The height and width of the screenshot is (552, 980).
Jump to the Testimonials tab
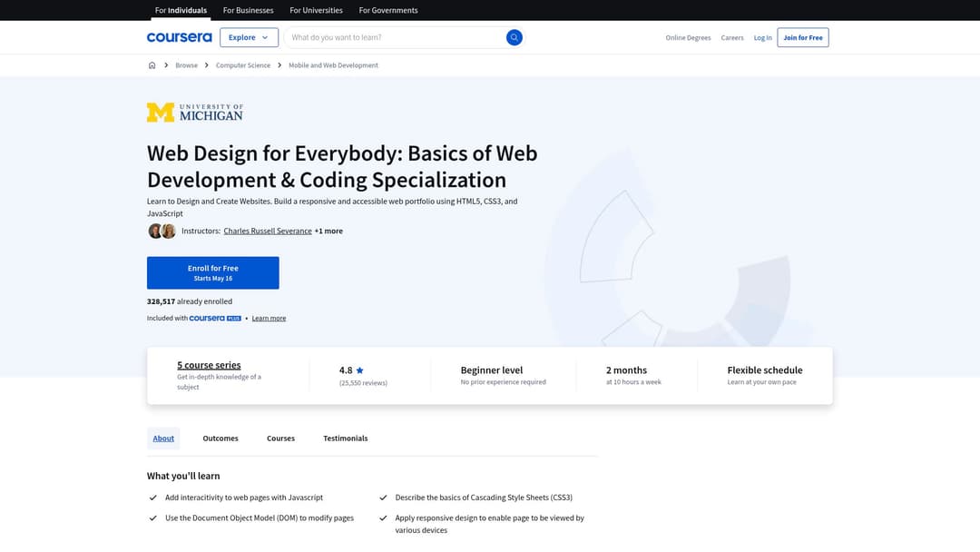tap(346, 439)
